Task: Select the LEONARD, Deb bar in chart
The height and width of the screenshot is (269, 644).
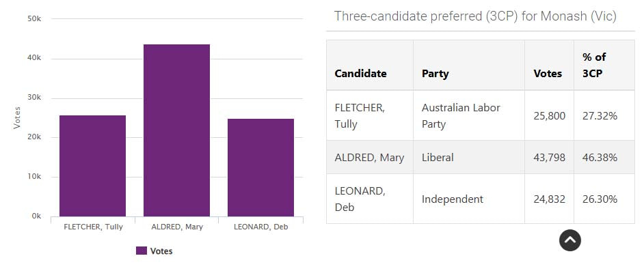Action: [x=260, y=167]
